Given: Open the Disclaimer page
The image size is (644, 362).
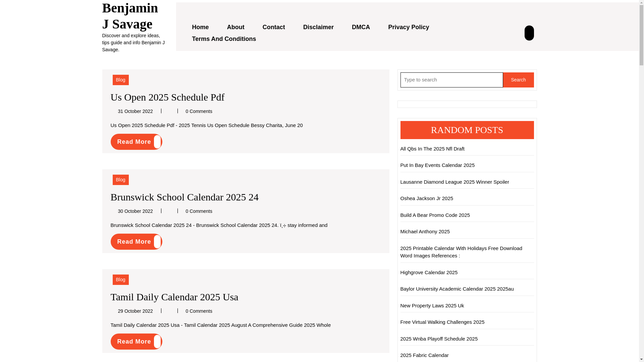Looking at the screenshot, I should point(318,27).
